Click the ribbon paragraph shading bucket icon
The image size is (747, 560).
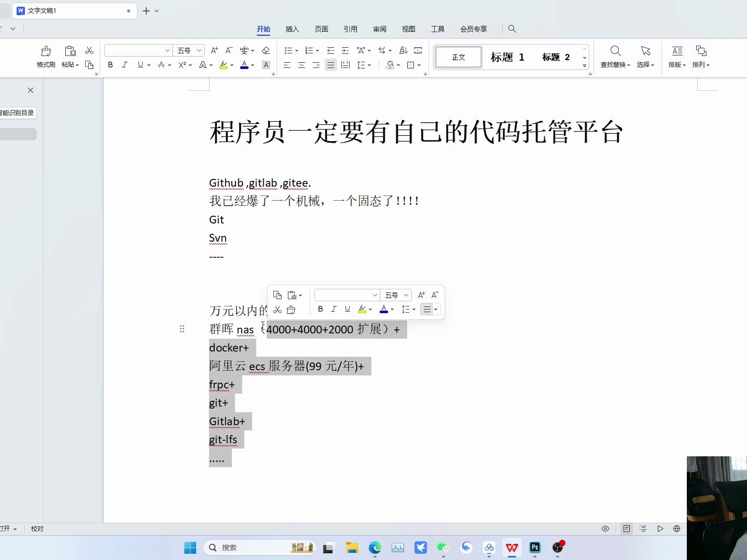pos(390,65)
